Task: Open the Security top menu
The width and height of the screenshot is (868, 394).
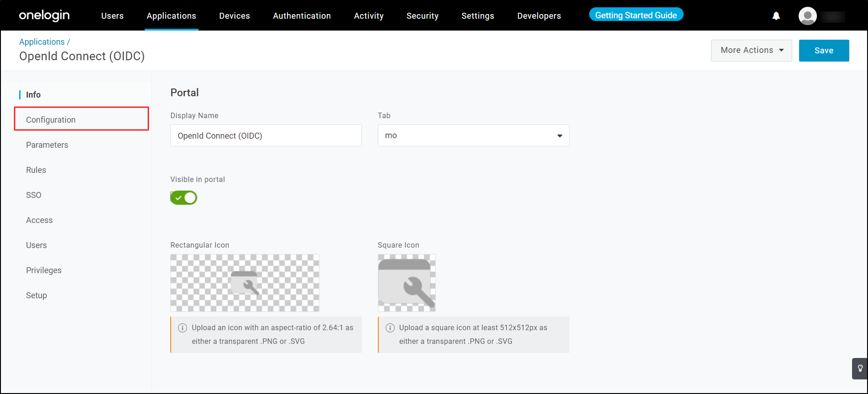Action: coord(423,16)
